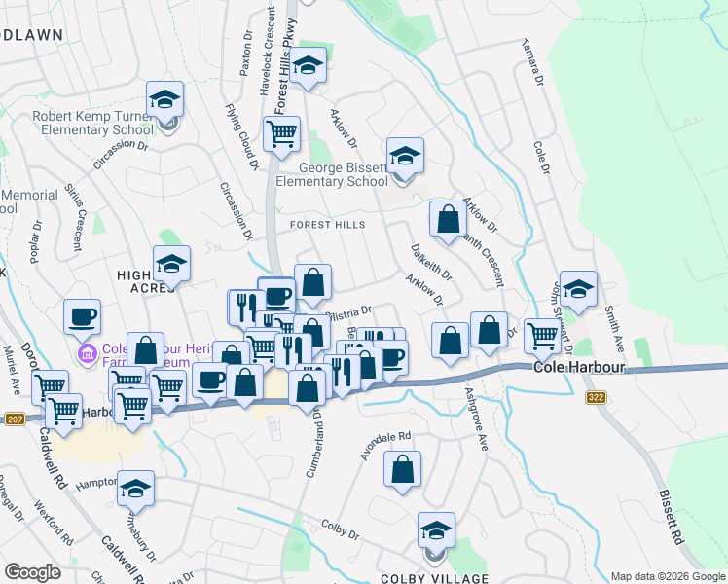Click Muriel Ave street label
The height and width of the screenshot is (584, 728).
(12, 371)
